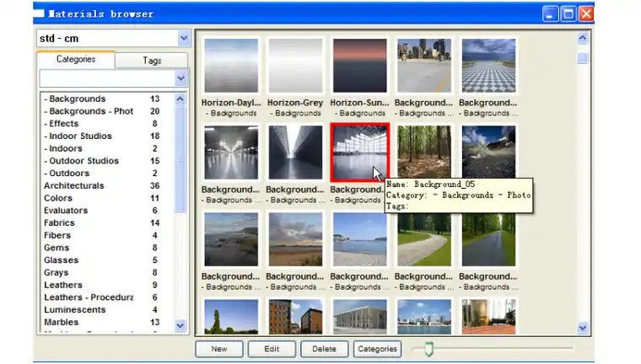Screen dimensions: 641x364
Task: Choose the interior lobby background thumbnail
Action: (488, 317)
